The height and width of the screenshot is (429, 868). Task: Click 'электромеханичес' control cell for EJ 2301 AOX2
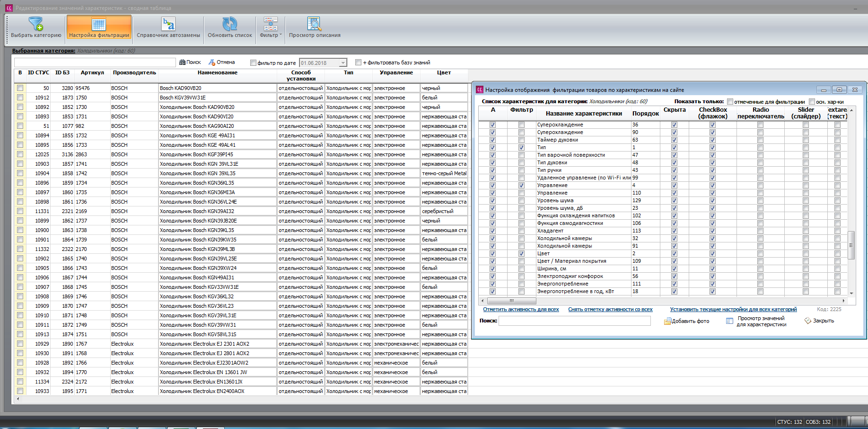396,344
